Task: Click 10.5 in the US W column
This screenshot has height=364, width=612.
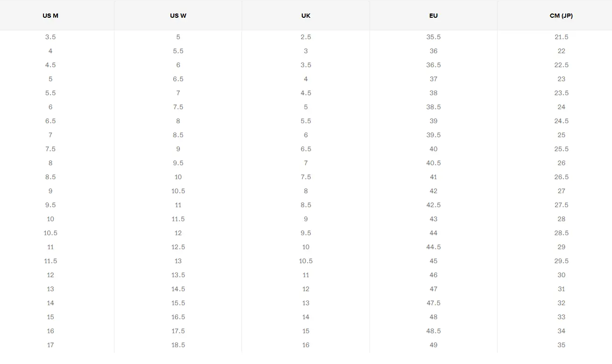Action: pos(178,191)
